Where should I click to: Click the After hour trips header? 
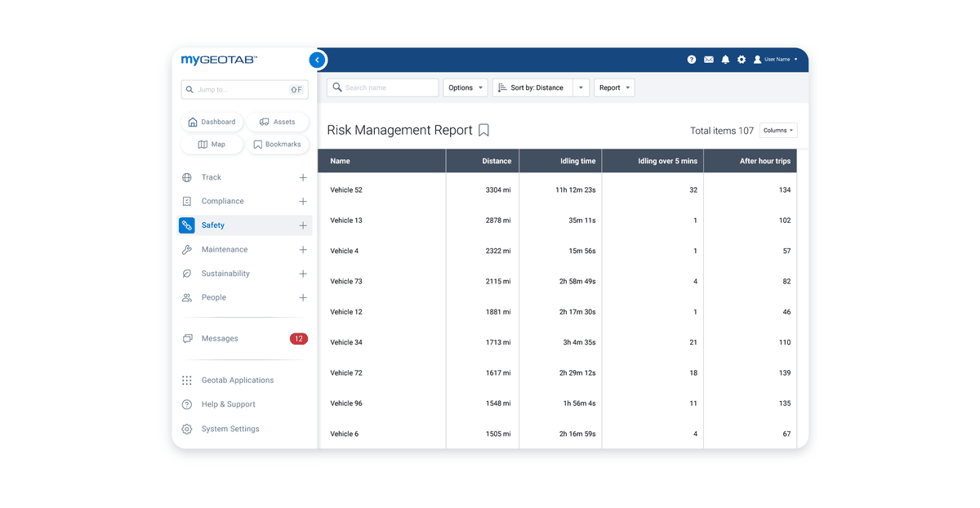pos(751,161)
